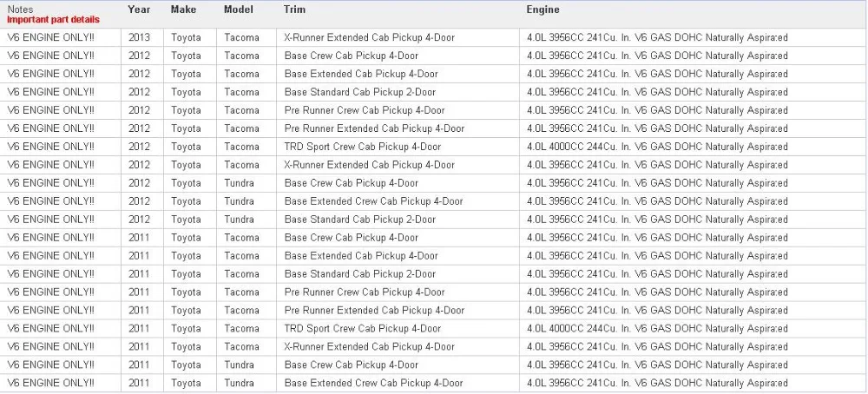Click the Year column header
868x394 pixels.
[138, 10]
